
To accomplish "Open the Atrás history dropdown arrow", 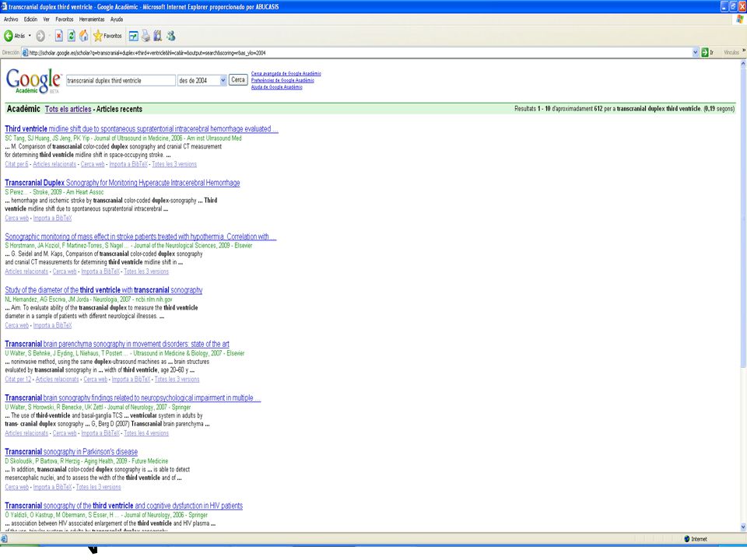I will [x=30, y=36].
